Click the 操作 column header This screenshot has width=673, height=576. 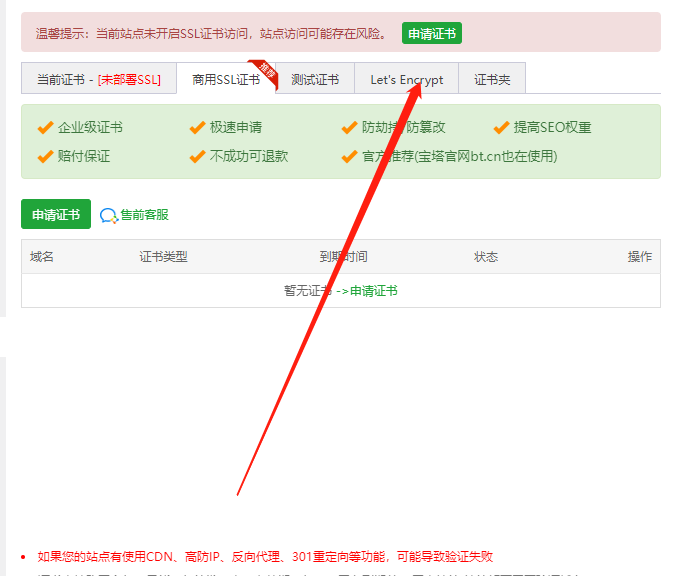[x=639, y=257]
